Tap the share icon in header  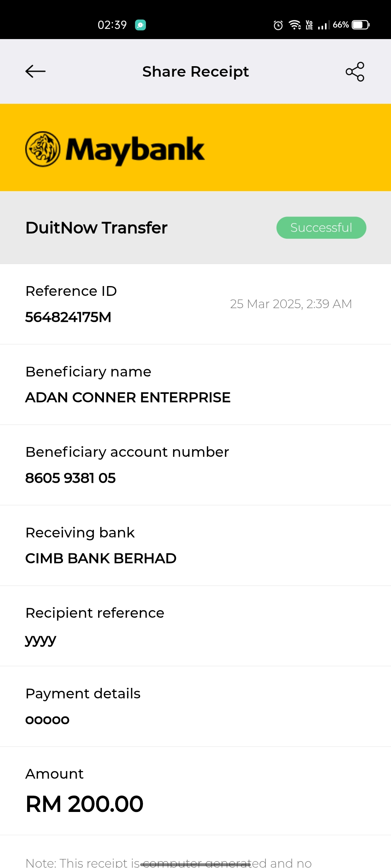[x=355, y=72]
